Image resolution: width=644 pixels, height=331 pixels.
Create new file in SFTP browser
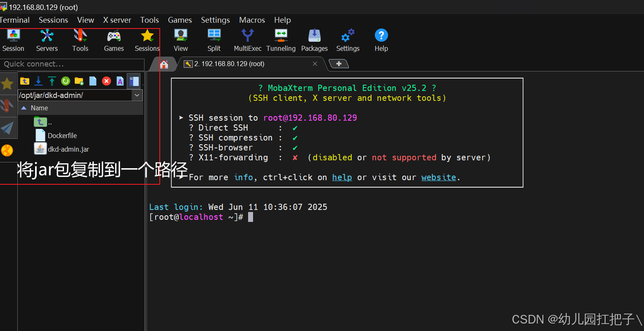click(93, 81)
